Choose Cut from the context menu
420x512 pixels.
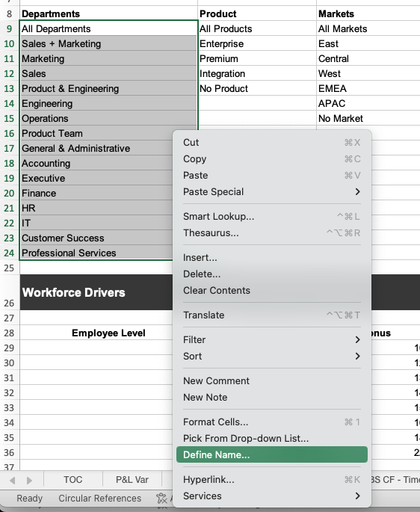coord(272,142)
